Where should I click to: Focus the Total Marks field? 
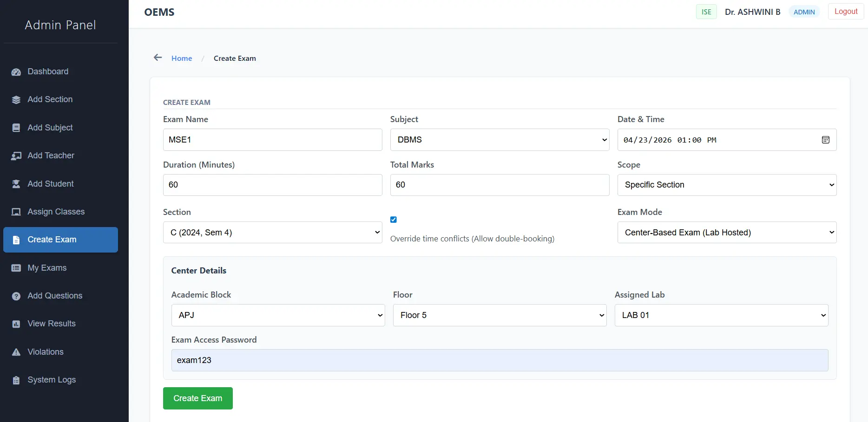[500, 185]
